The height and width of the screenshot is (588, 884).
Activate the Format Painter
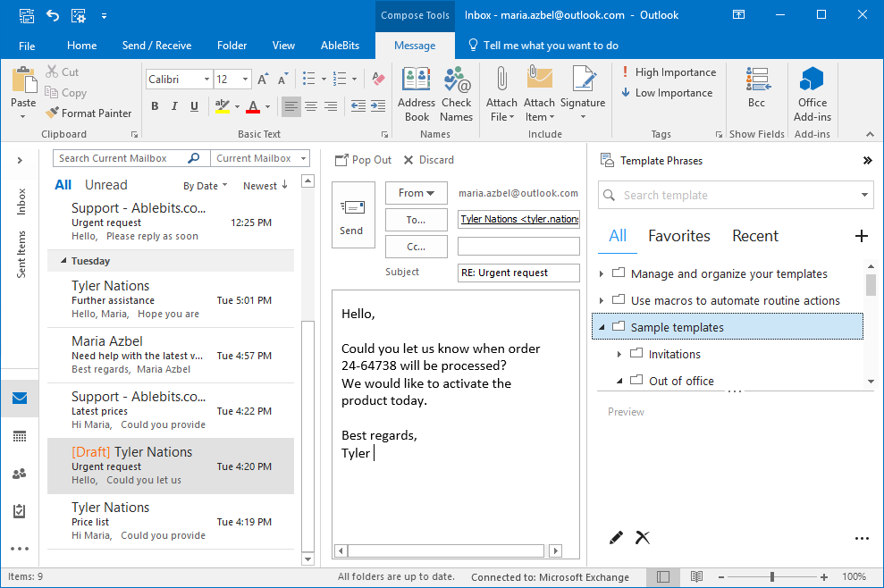88,113
